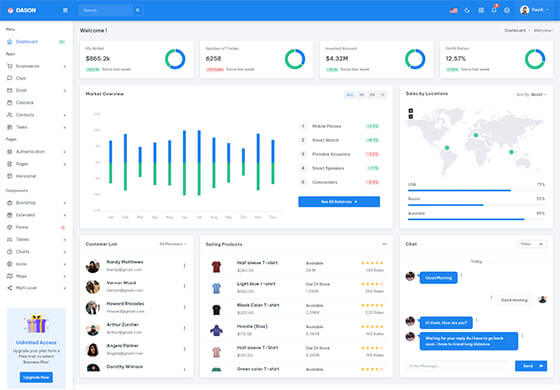Expand the Authentication submenu arrow
Image resolution: width=560 pixels, height=390 pixels.
(x=65, y=152)
